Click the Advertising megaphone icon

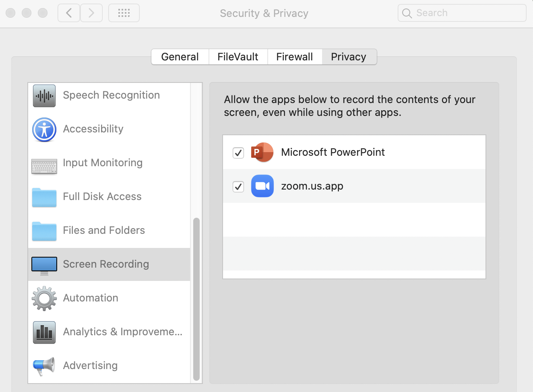click(44, 366)
